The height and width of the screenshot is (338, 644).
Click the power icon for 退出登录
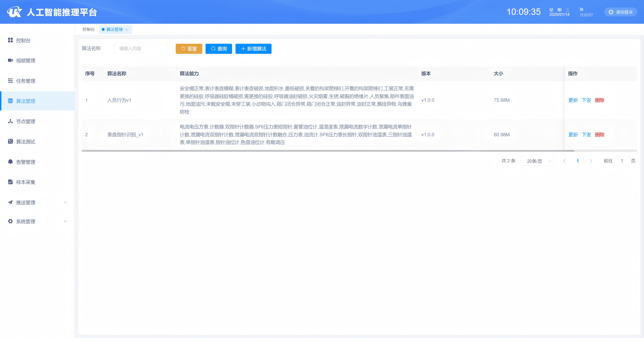click(x=611, y=12)
